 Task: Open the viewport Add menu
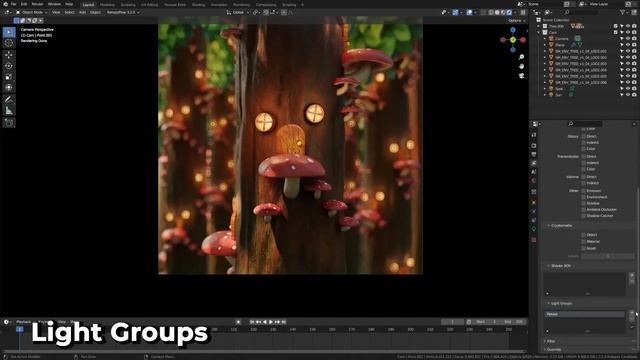click(82, 13)
